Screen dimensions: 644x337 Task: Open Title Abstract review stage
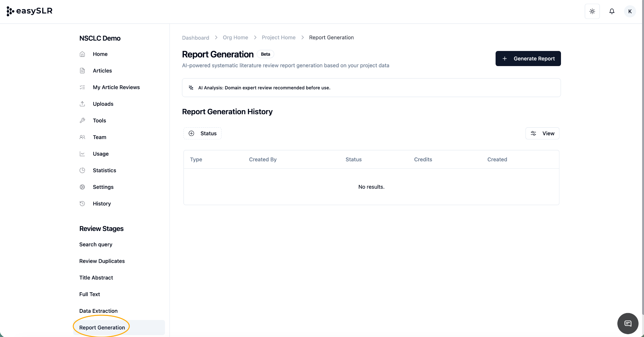(x=96, y=278)
